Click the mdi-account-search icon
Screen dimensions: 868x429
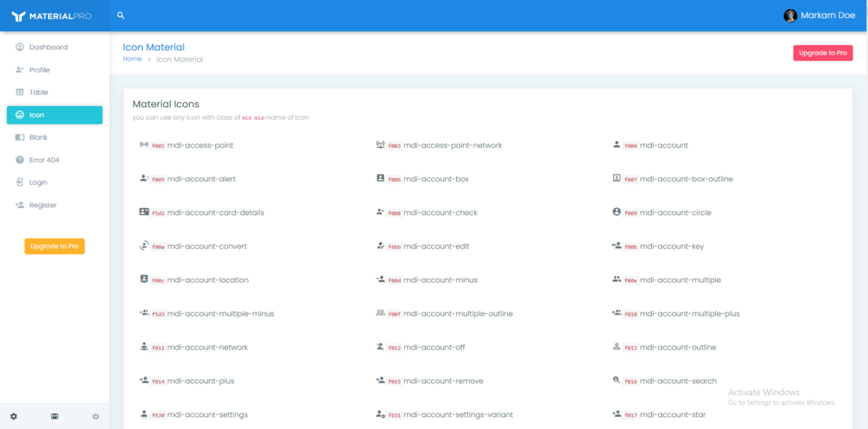[617, 381]
